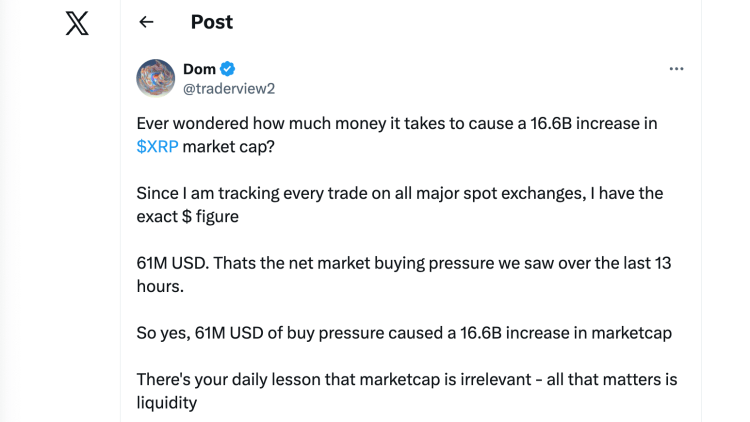Click the blue verified badge beside Dom

(228, 69)
